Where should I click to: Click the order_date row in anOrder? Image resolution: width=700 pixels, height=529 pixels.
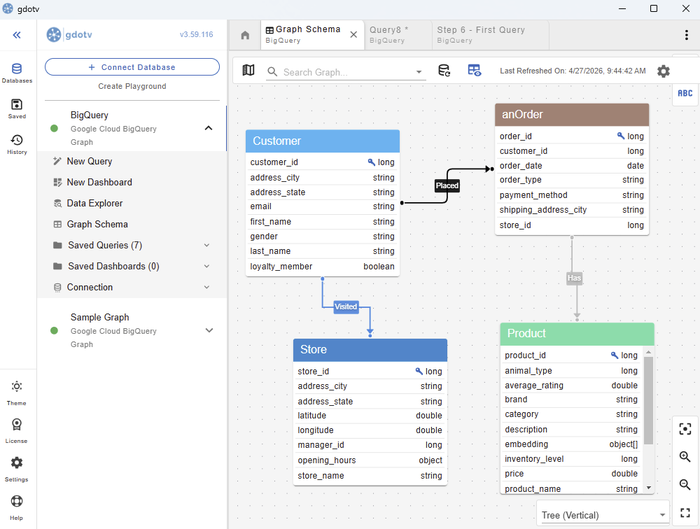571,166
